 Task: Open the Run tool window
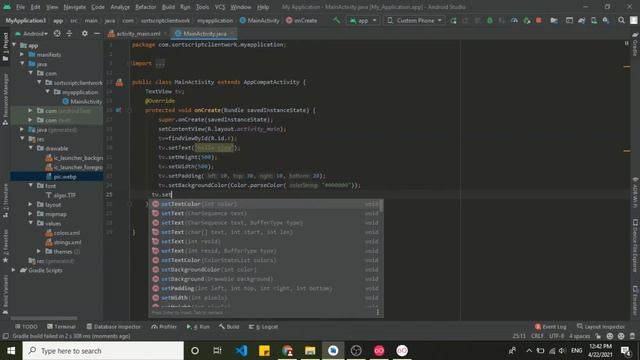(198, 327)
